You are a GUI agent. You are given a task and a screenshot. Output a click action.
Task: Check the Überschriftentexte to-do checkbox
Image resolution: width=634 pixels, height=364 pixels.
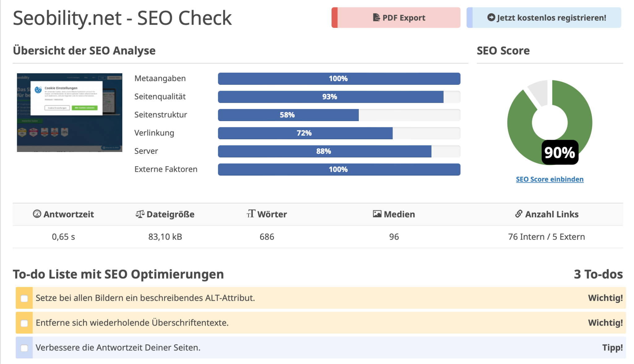point(24,323)
